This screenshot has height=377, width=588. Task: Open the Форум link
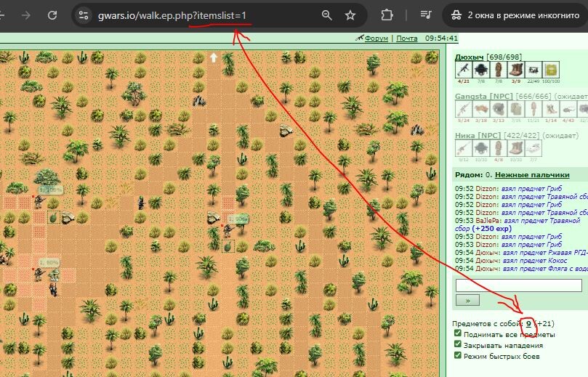(x=376, y=38)
